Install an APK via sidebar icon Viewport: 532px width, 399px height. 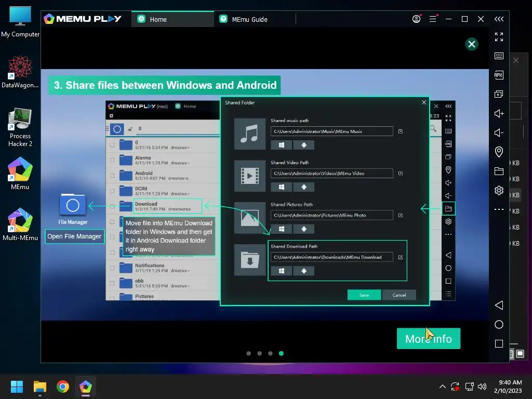(x=499, y=75)
